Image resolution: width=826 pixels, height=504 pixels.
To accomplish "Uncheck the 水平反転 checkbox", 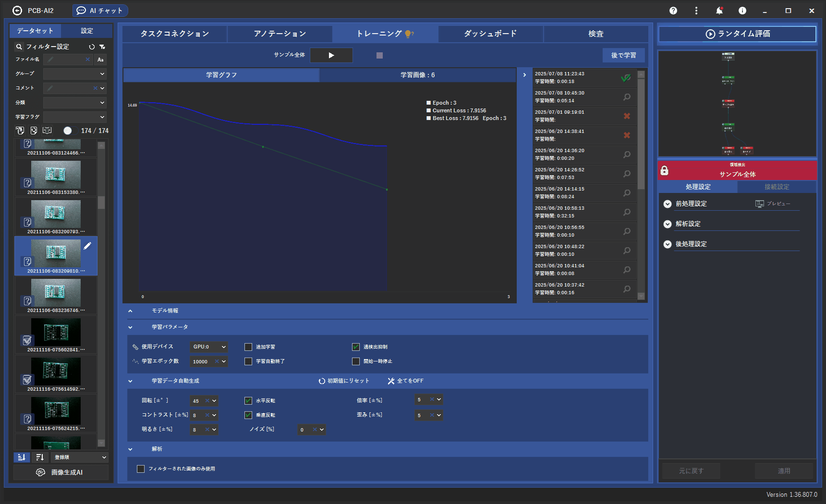I will coord(248,401).
